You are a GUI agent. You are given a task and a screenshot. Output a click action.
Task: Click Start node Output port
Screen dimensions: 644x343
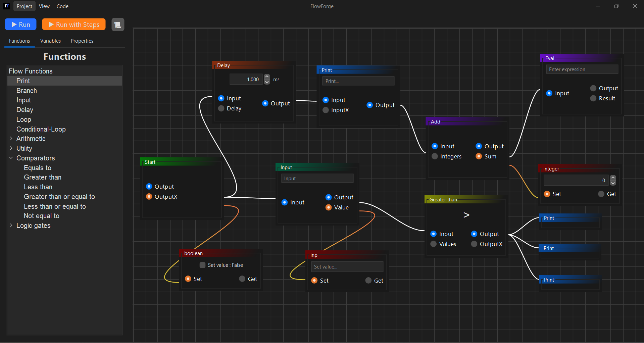coord(149,187)
